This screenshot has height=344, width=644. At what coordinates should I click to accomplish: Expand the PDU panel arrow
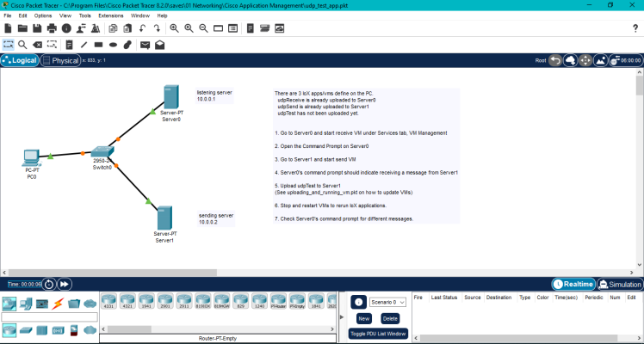(342, 317)
